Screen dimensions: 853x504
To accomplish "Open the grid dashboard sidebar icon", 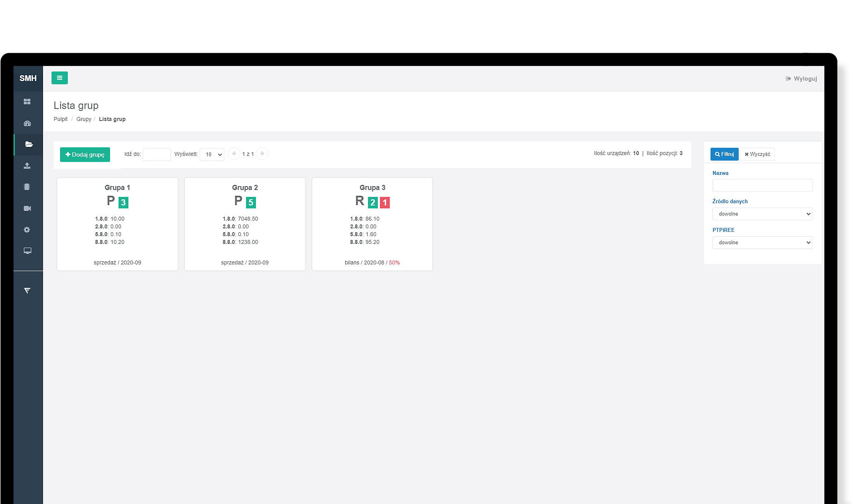I will pyautogui.click(x=27, y=102).
